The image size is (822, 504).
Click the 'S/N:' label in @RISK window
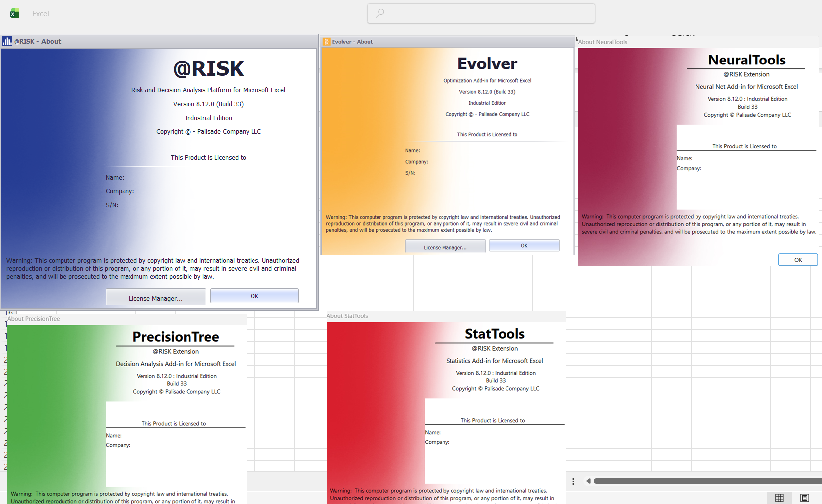tap(112, 205)
